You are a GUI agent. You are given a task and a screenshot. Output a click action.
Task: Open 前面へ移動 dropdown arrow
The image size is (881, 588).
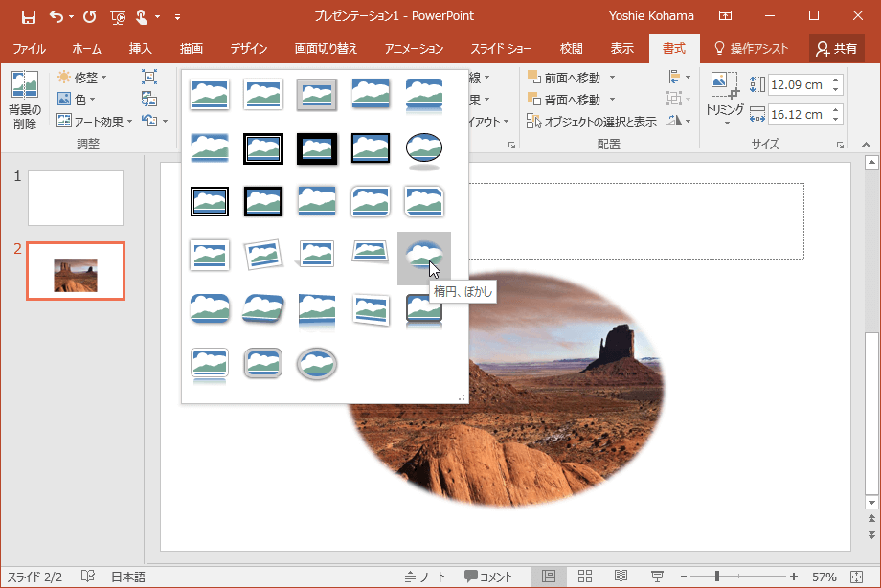[613, 78]
